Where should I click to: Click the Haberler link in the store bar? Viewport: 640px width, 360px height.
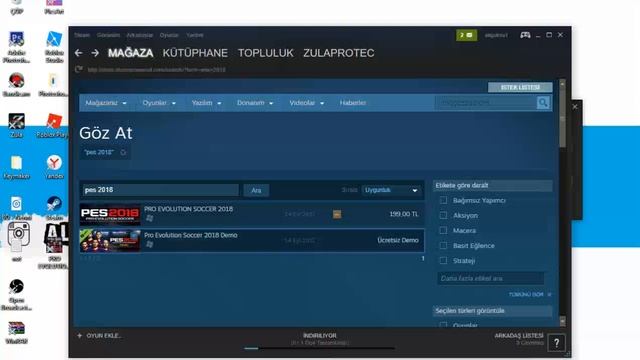coord(353,103)
